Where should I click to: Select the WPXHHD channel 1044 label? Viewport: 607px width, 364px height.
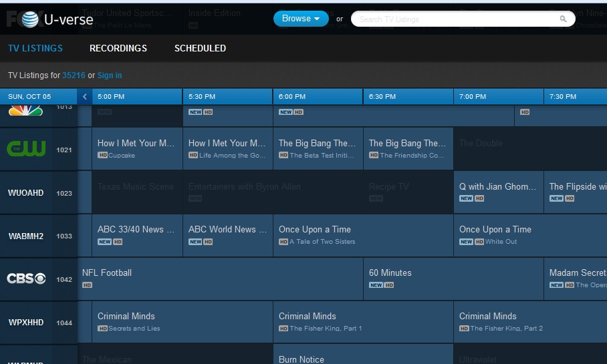point(26,323)
